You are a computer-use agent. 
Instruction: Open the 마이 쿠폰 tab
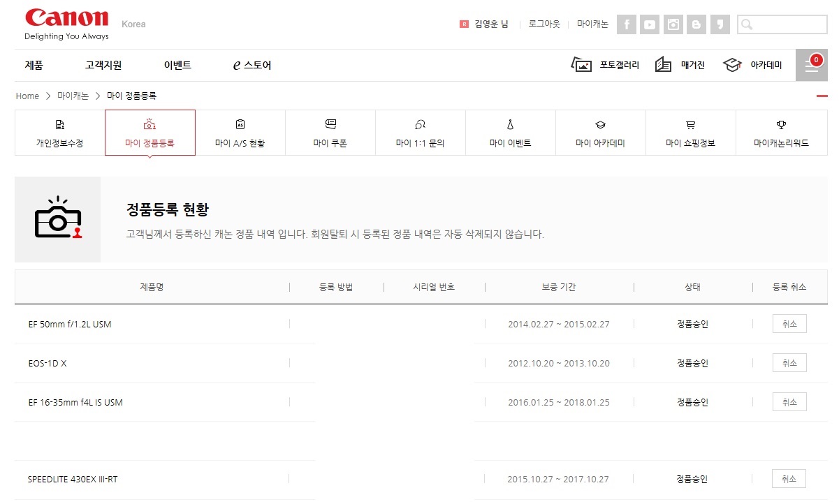pos(330,133)
